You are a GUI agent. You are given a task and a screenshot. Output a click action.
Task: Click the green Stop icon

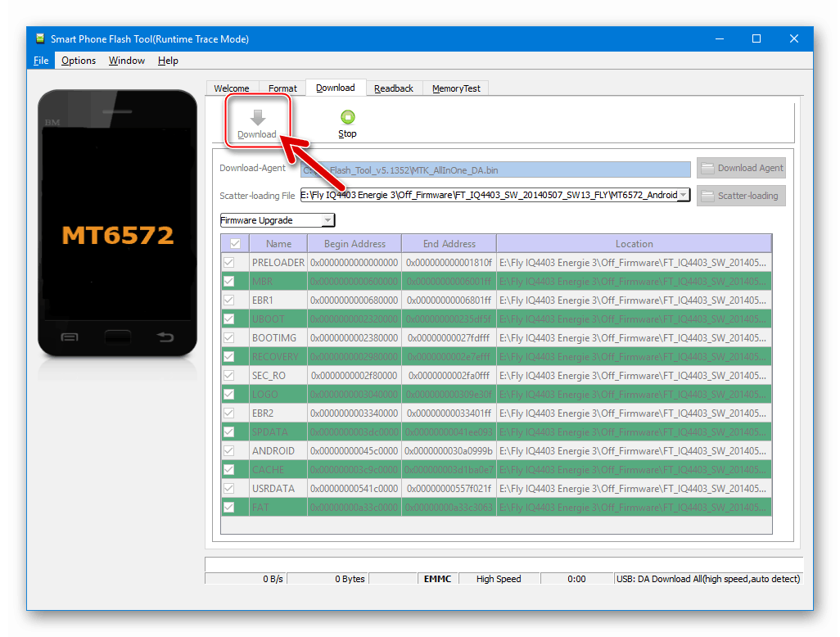[347, 118]
